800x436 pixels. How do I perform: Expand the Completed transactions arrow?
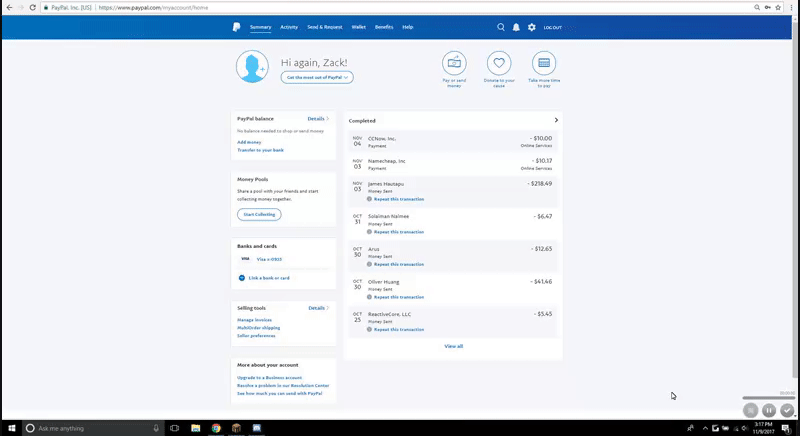[x=556, y=120]
